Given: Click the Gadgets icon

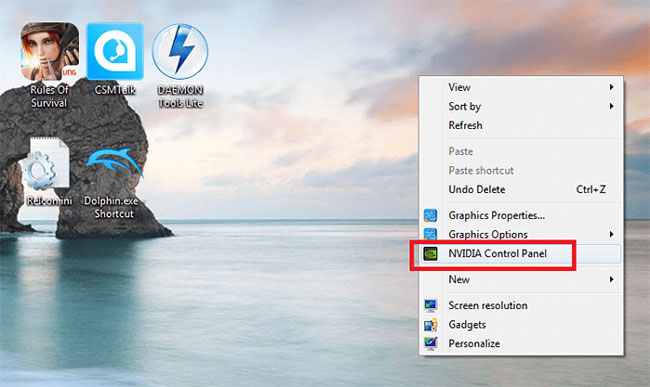Looking at the screenshot, I should coord(430,325).
